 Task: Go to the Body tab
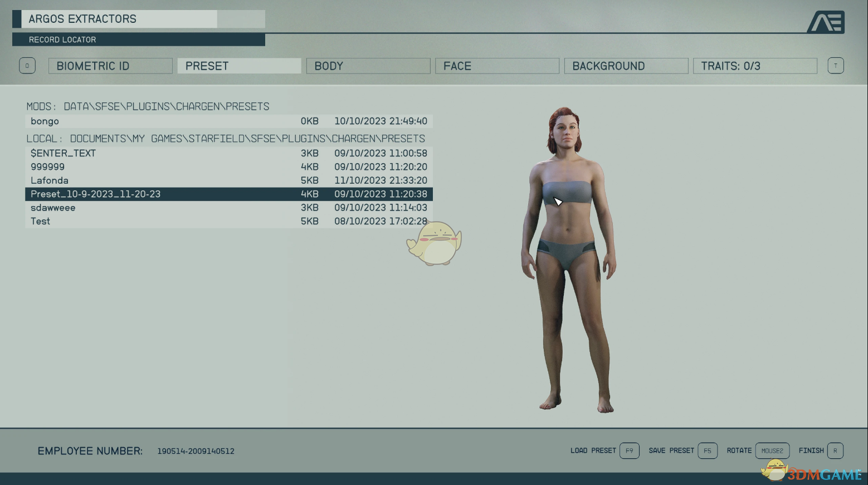coord(368,66)
